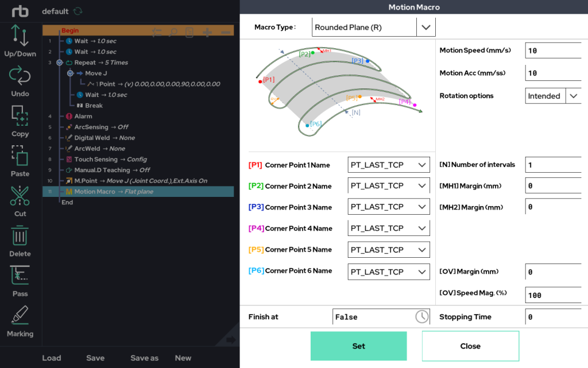Open Corner Point 6 Name dropdown
The width and height of the screenshot is (588, 368).
tap(389, 272)
